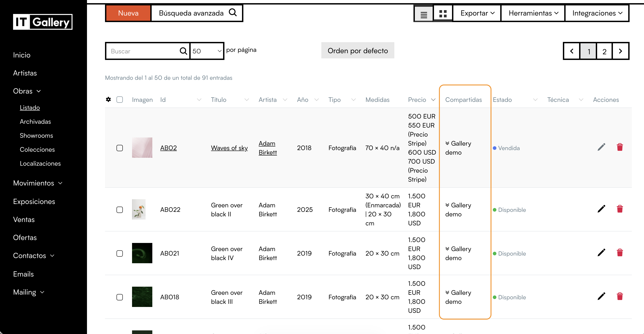This screenshot has width=644, height=334.
Task: Click magnifier icon in Buscar field
Action: pyautogui.click(x=183, y=51)
